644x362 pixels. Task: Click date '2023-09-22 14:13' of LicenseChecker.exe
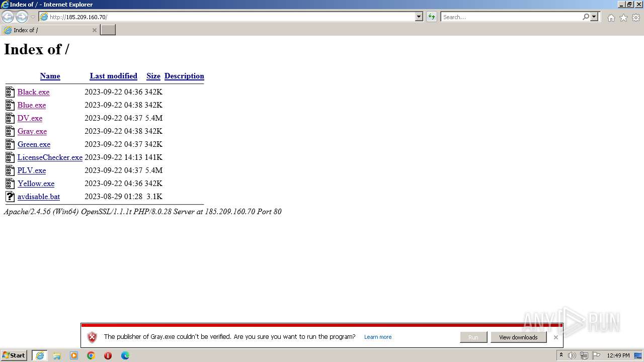(113, 157)
